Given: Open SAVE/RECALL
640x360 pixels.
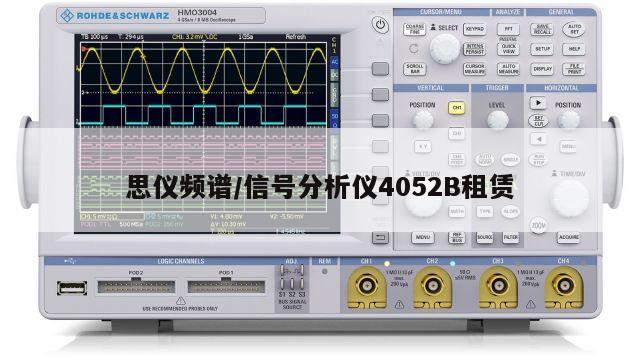Looking at the screenshot, I should (542, 29).
